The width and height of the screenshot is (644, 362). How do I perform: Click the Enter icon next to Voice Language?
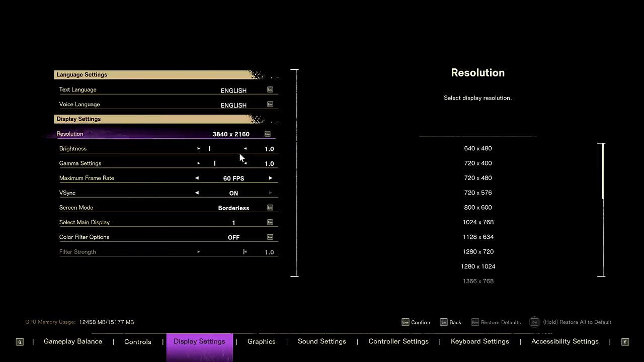(270, 105)
